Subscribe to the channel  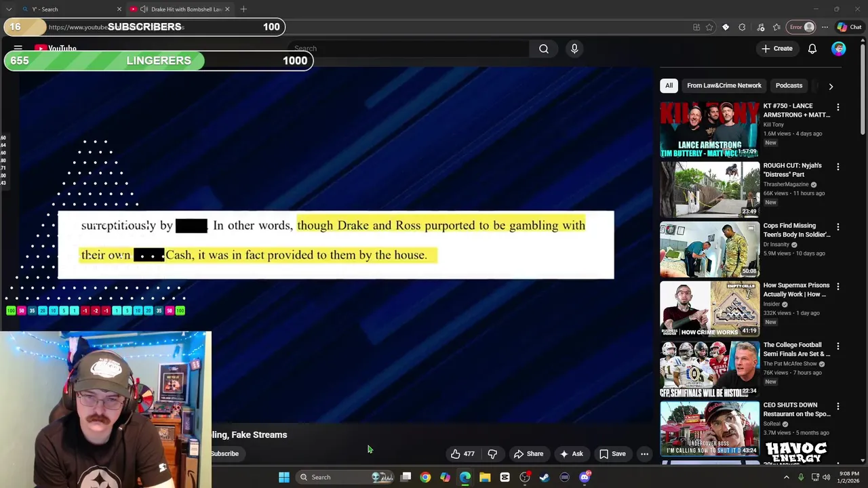click(224, 454)
